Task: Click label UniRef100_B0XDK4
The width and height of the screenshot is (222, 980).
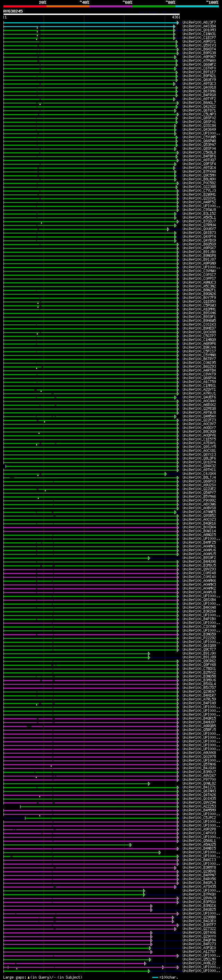Action: point(199,528)
